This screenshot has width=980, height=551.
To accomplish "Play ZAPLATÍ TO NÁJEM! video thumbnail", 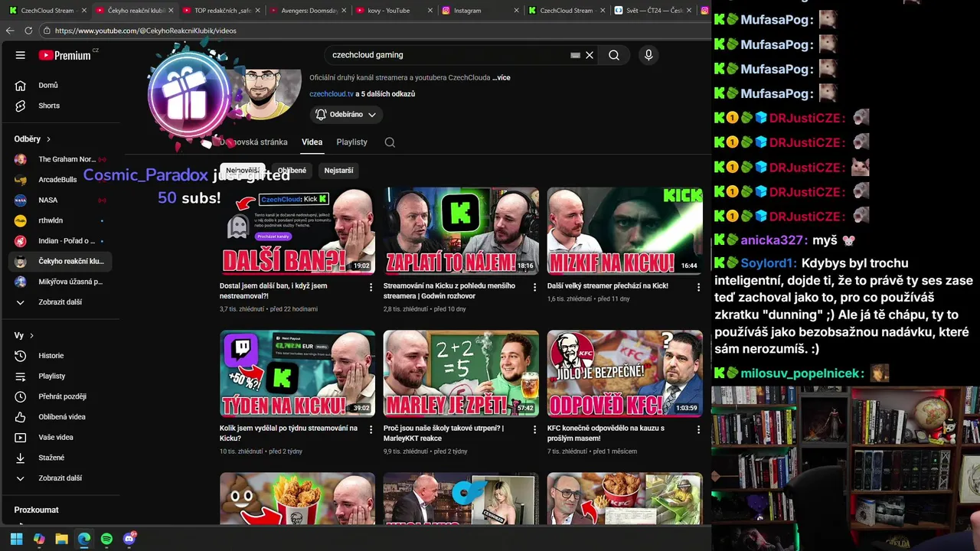I will coord(461,231).
